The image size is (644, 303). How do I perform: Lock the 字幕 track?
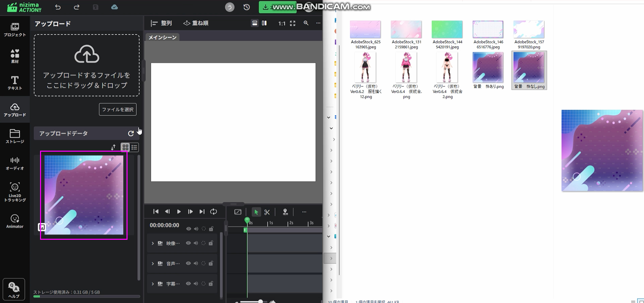point(211,283)
